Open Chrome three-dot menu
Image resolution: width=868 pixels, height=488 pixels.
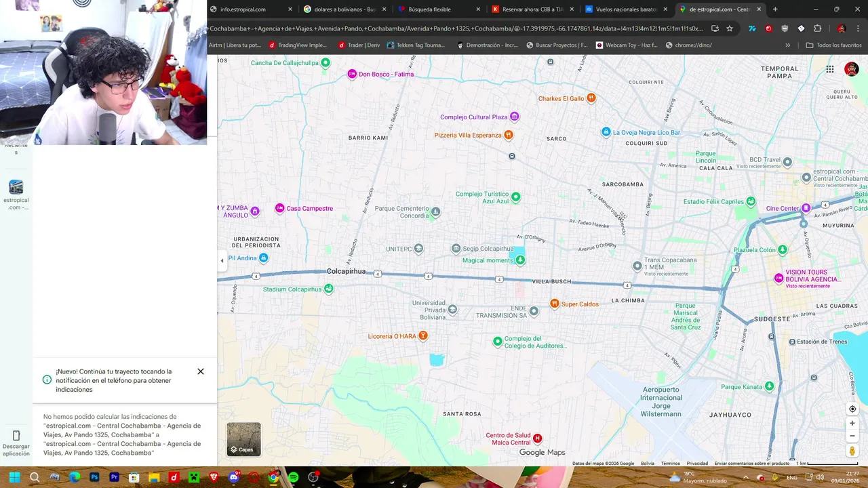(x=859, y=28)
